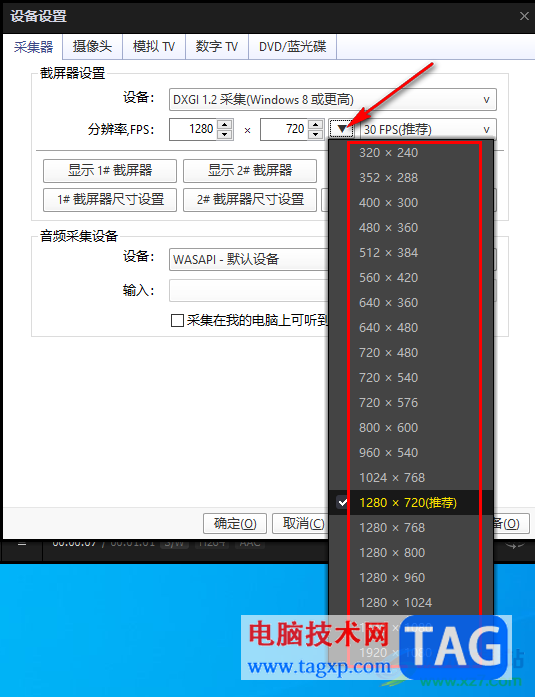Image resolution: width=535 pixels, height=697 pixels.
Task: Select 560 × 420 resolution
Action: 411,278
